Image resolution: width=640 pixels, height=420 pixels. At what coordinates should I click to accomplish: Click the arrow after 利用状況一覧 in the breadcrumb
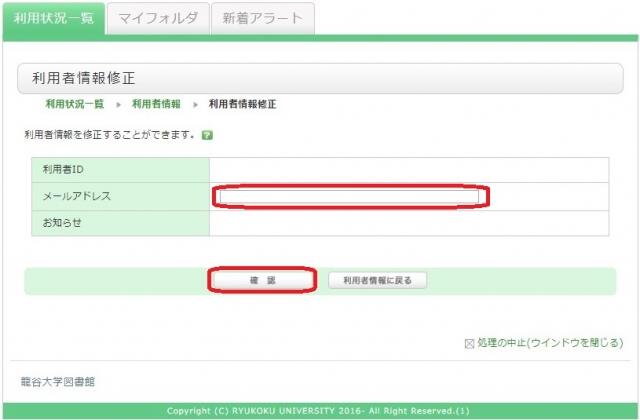point(118,104)
